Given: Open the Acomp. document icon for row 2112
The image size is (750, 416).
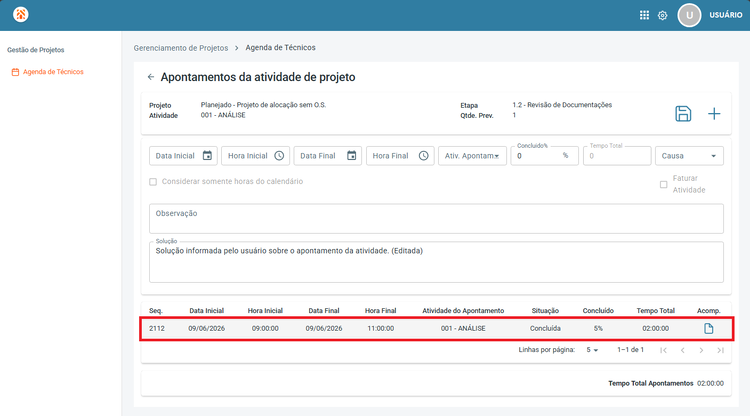Looking at the screenshot, I should click(708, 328).
